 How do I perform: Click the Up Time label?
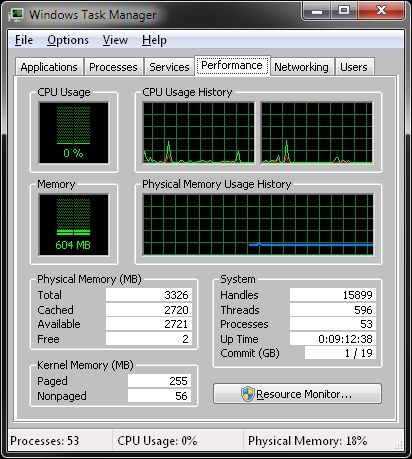tap(239, 339)
